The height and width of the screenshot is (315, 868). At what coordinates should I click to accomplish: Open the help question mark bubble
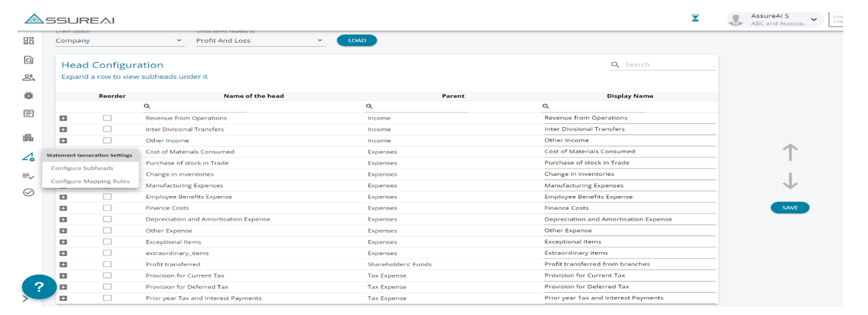point(39,287)
